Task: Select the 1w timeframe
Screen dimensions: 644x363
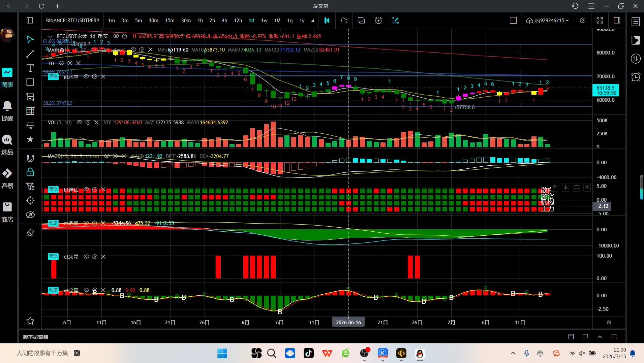Action: [264, 21]
